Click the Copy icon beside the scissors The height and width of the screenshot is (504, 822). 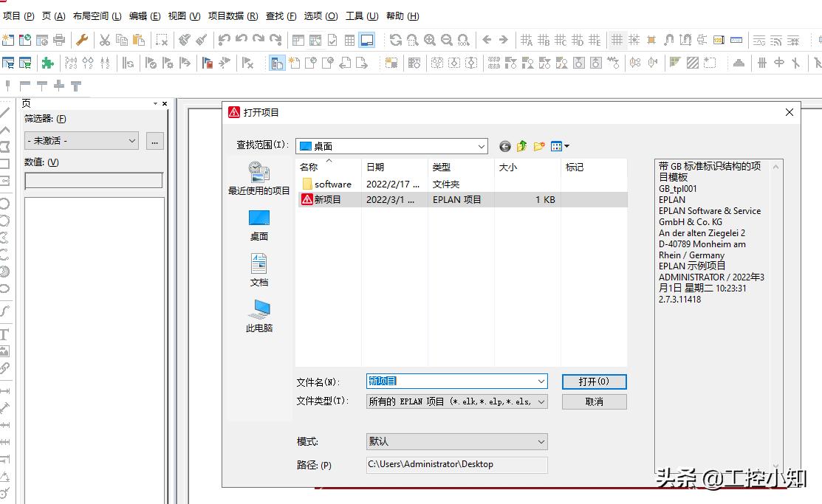[x=122, y=40]
